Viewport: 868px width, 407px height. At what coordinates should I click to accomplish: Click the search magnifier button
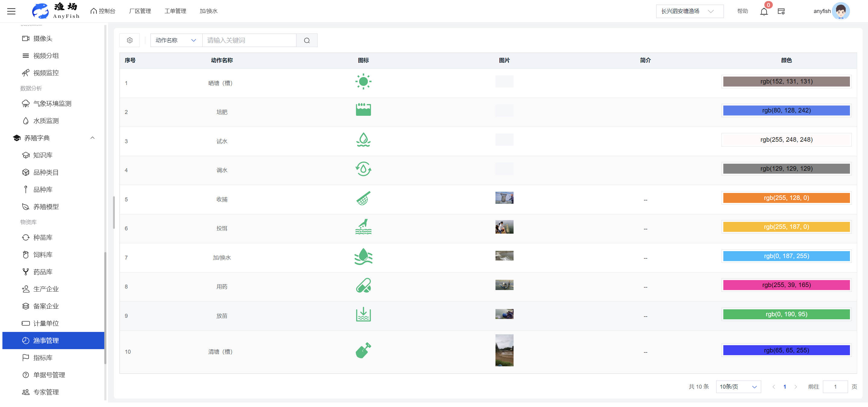[x=307, y=40]
